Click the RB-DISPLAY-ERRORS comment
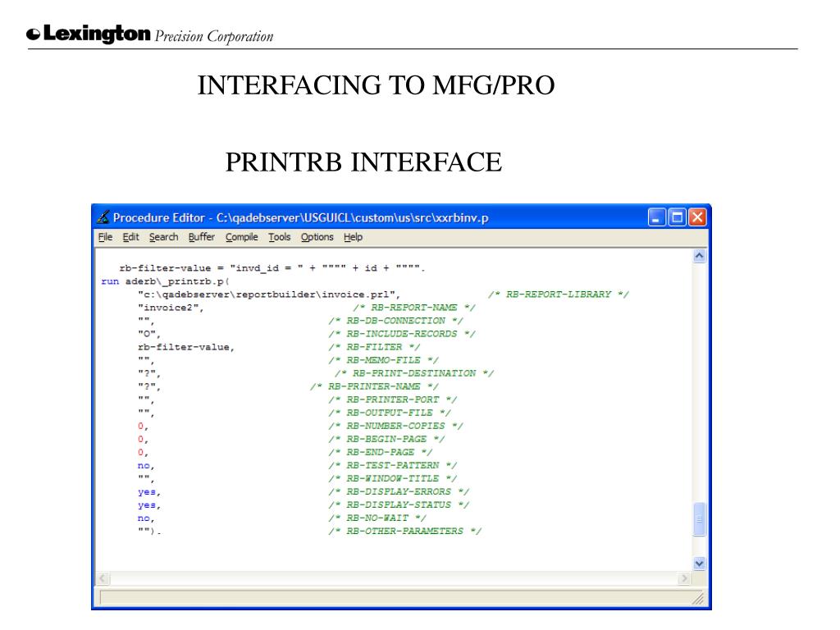The image size is (840, 630). [x=399, y=491]
